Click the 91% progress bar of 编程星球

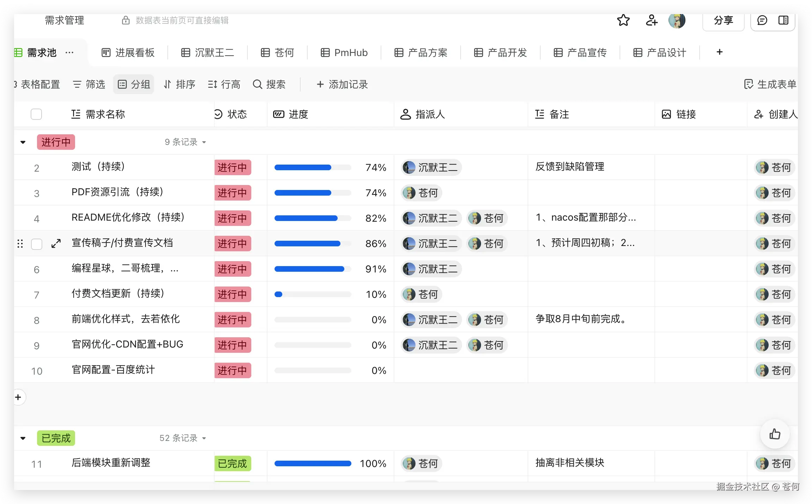point(313,269)
